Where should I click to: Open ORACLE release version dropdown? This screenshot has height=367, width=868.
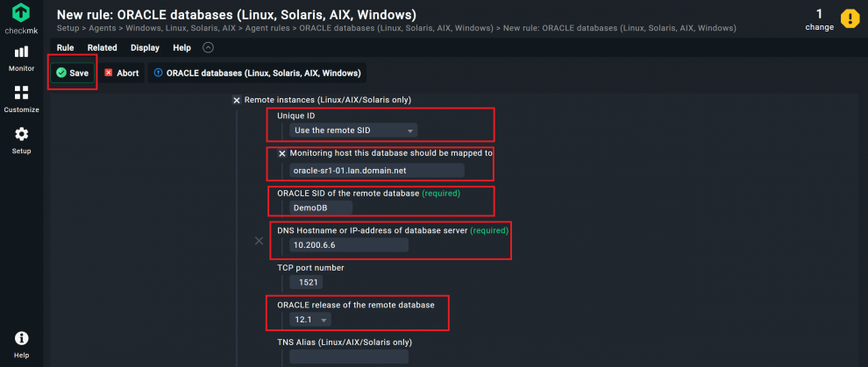[311, 321]
